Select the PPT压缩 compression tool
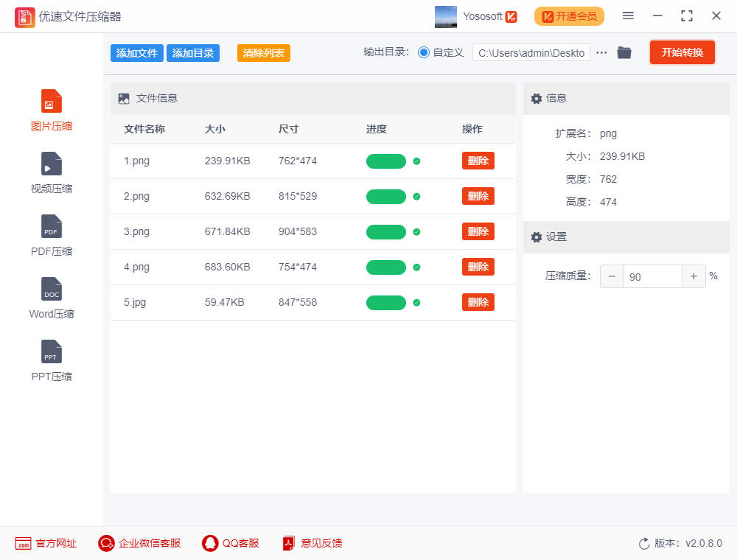The image size is (737, 560). click(52, 352)
